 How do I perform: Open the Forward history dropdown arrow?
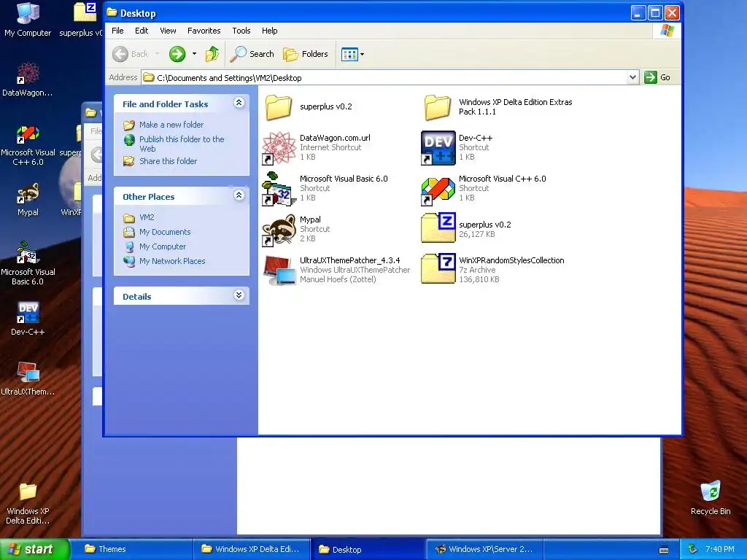[x=194, y=54]
